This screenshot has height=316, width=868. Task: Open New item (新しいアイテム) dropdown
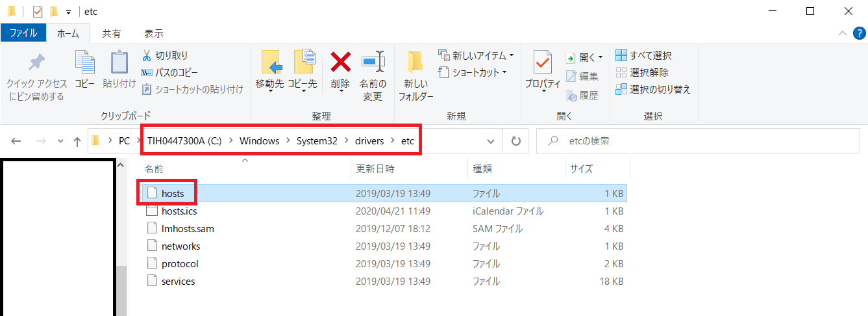(x=477, y=56)
